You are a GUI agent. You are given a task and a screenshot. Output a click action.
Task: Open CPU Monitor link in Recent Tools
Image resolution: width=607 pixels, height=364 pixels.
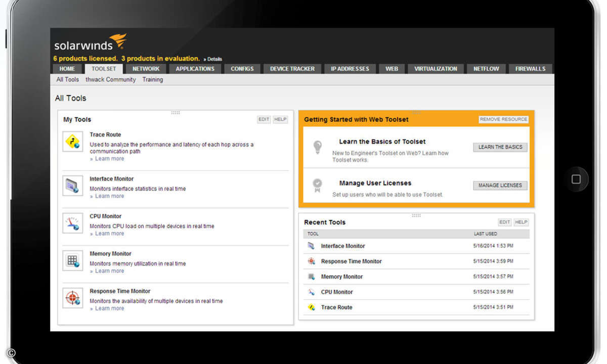coord(337,292)
